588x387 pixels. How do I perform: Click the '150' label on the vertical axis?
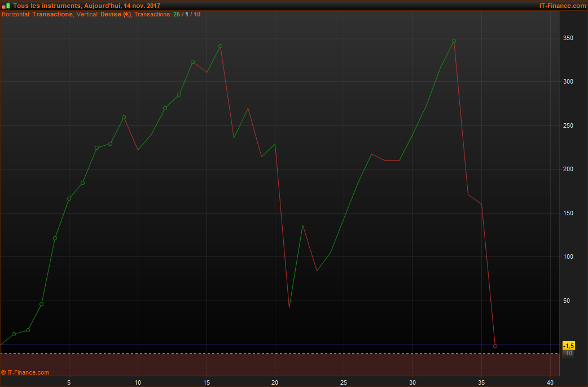coord(568,213)
